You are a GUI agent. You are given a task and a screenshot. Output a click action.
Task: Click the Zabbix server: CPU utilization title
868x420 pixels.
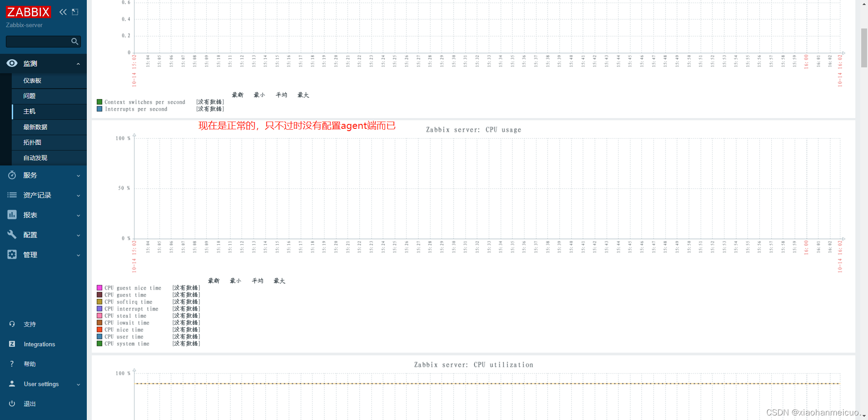pos(473,365)
